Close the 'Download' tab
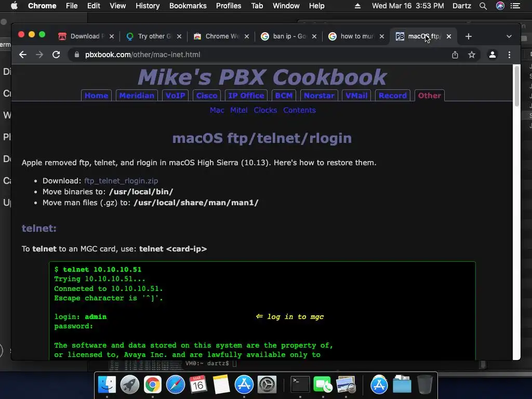 [x=112, y=36]
